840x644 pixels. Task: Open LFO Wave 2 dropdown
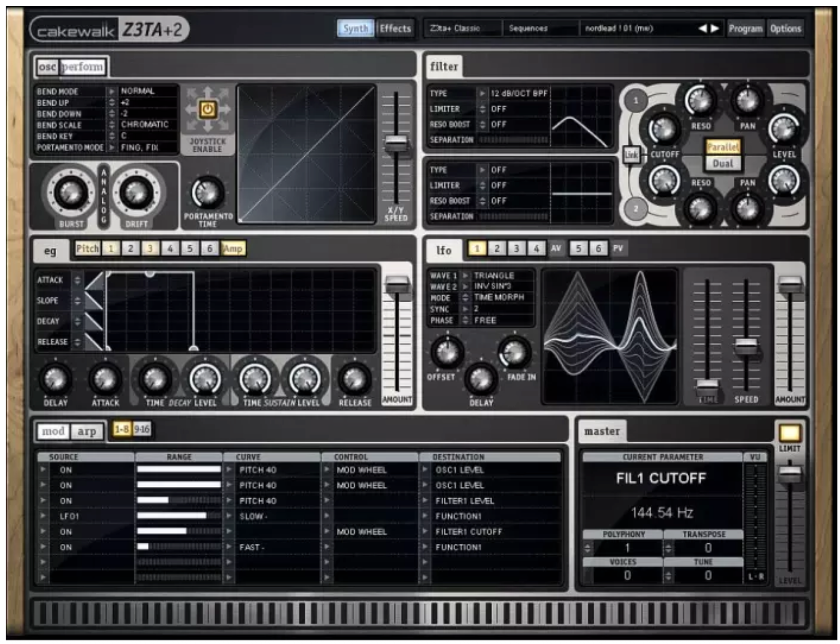click(465, 287)
